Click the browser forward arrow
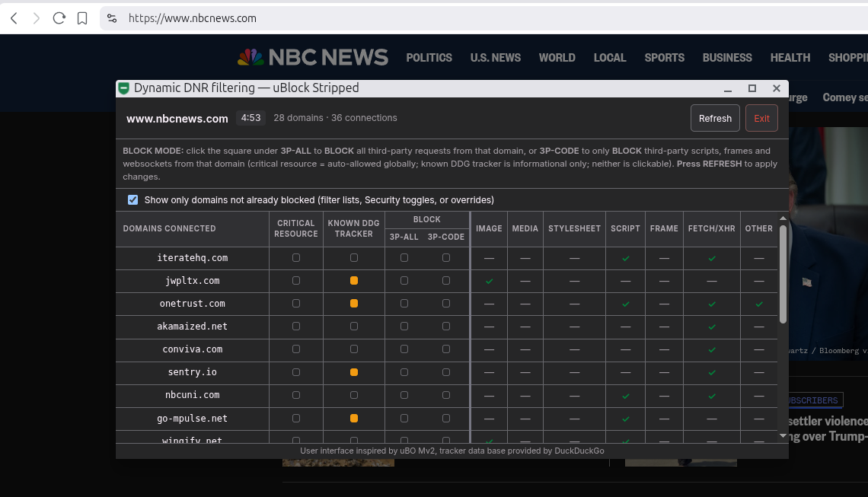Viewport: 868px width, 497px height. click(37, 18)
